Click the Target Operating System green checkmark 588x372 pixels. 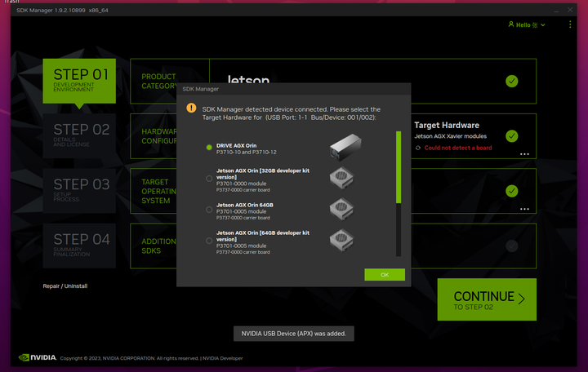[511, 191]
